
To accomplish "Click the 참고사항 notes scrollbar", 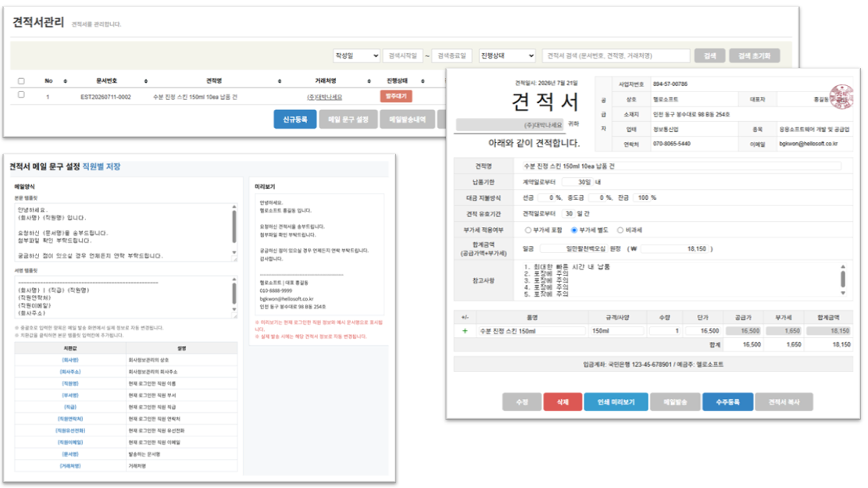I will coord(843,280).
